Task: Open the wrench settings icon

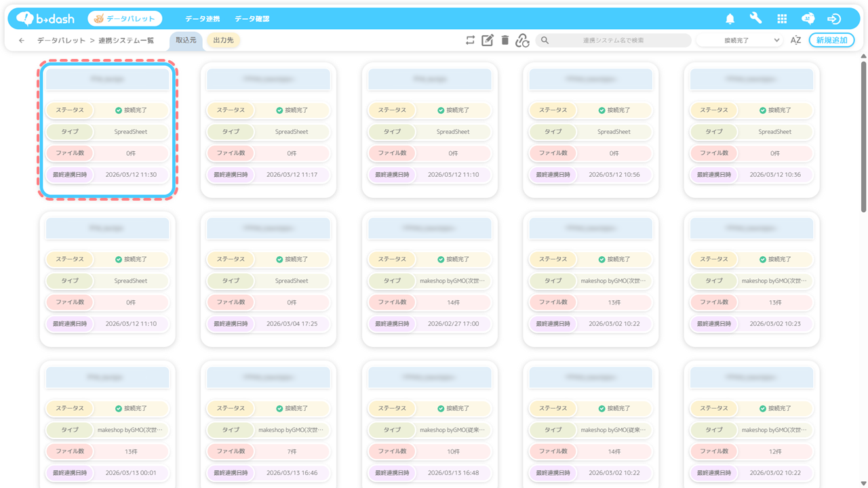Action: 755,19
